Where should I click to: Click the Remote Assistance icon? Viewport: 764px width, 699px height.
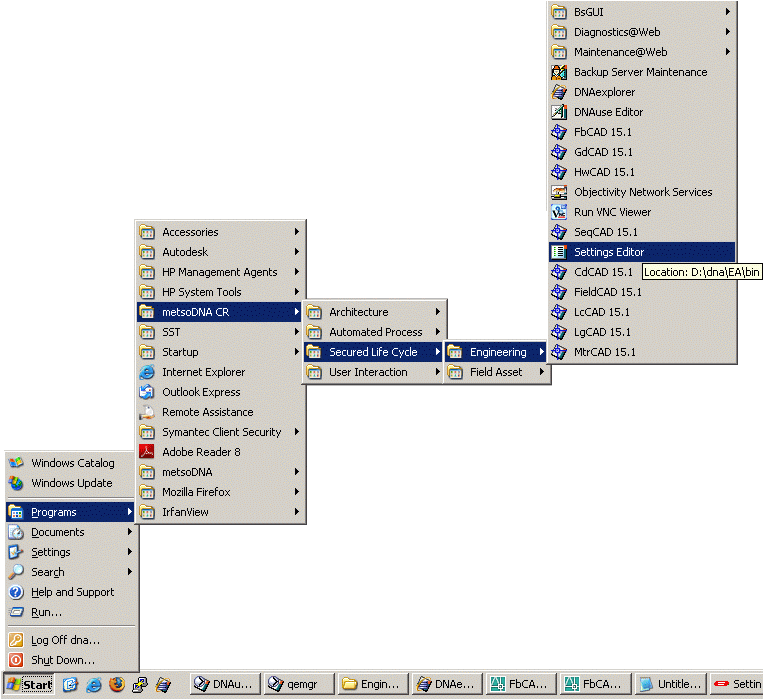coord(147,412)
